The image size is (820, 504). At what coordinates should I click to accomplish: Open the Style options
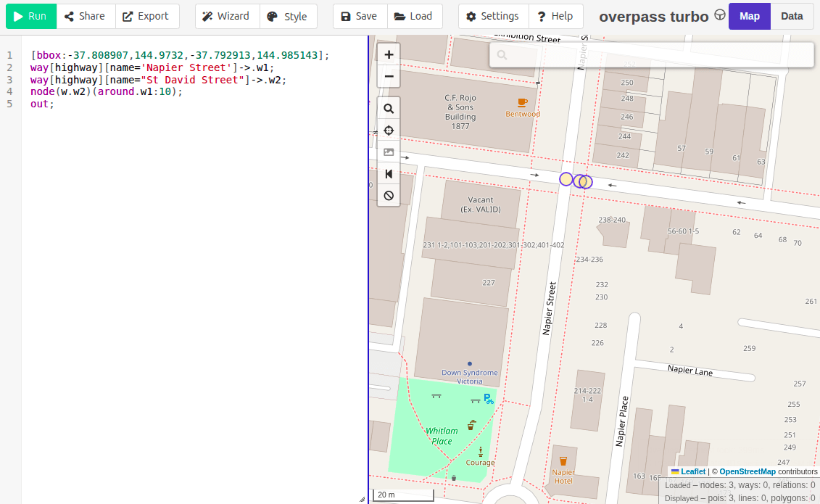pyautogui.click(x=288, y=16)
